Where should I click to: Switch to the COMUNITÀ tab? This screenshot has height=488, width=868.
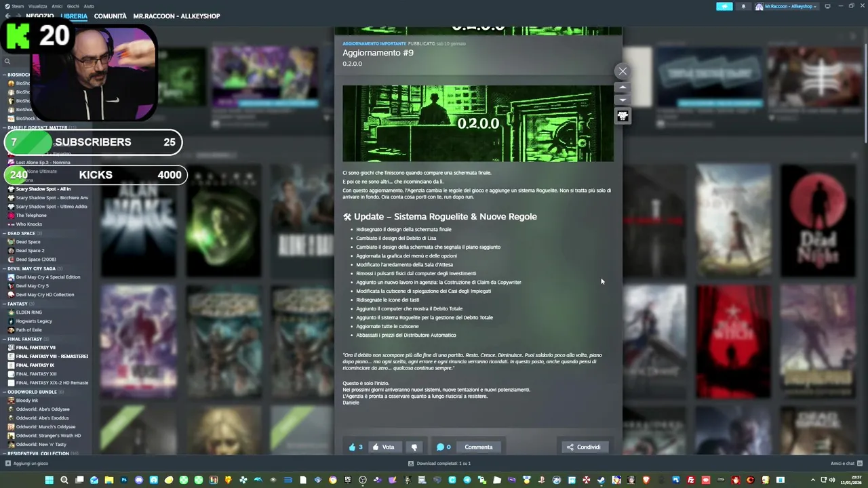[111, 16]
